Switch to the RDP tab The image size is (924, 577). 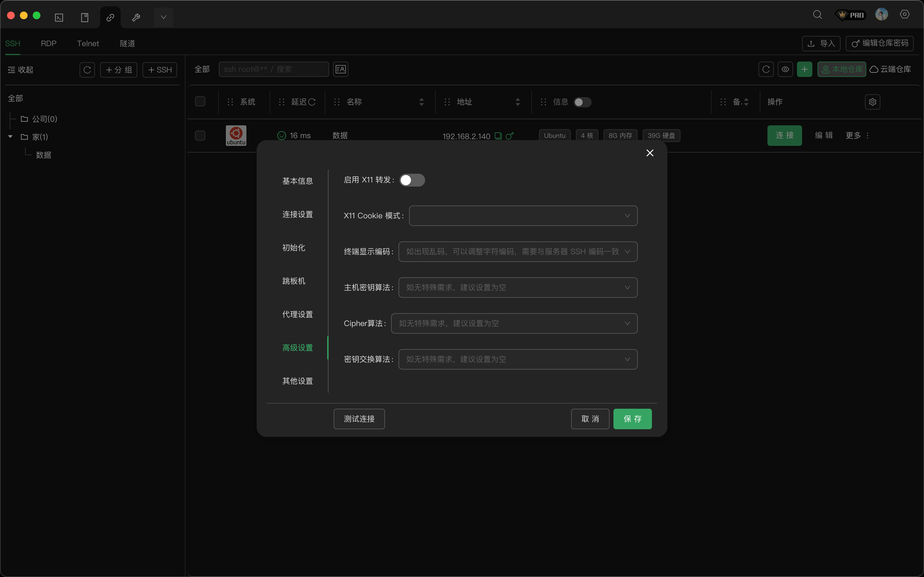coord(48,43)
